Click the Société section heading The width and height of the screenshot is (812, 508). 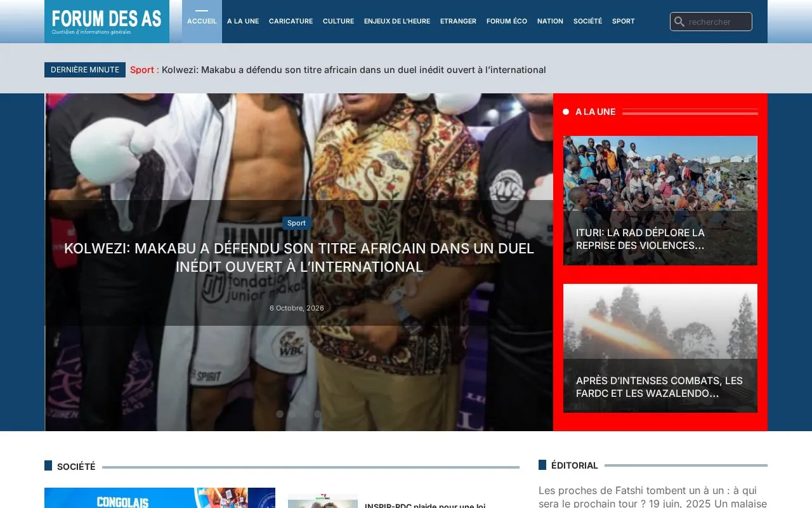pyautogui.click(x=76, y=467)
